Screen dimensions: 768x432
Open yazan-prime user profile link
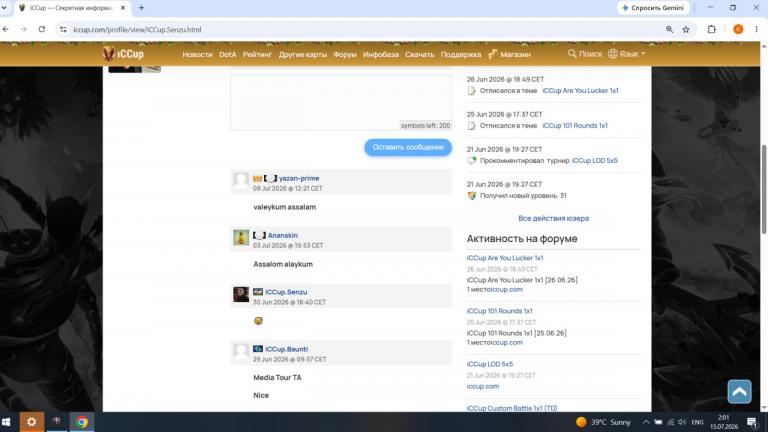(299, 178)
